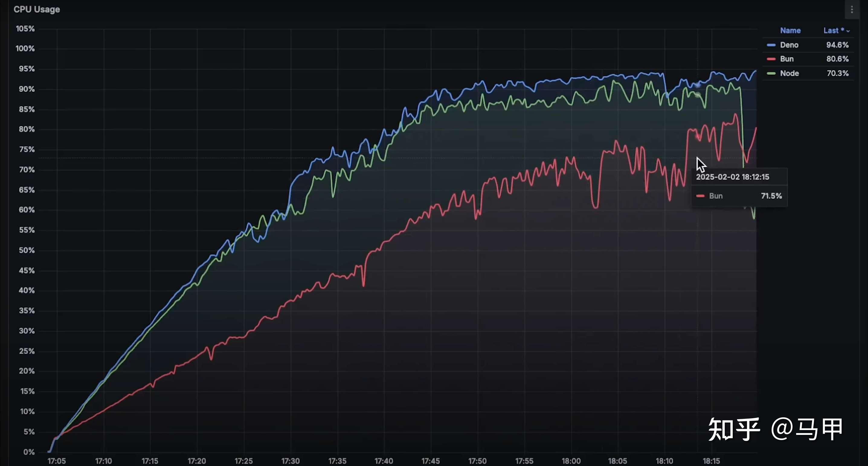Screen dimensions: 868x466
Task: Click Node's 70.3% legend value
Action: pos(837,73)
